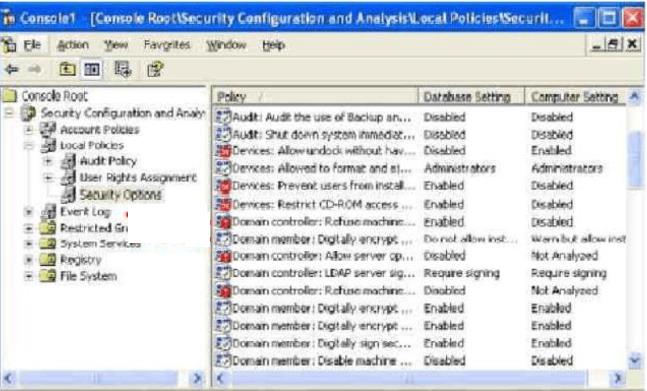This screenshot has height=391, width=647.
Task: Expand the System Services tree node
Action: pyautogui.click(x=28, y=244)
